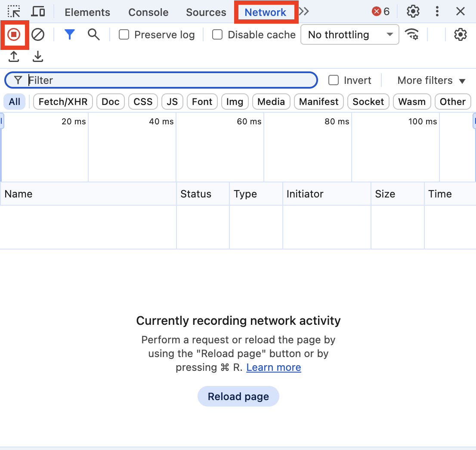Filter requests by Wasm

coord(412,102)
